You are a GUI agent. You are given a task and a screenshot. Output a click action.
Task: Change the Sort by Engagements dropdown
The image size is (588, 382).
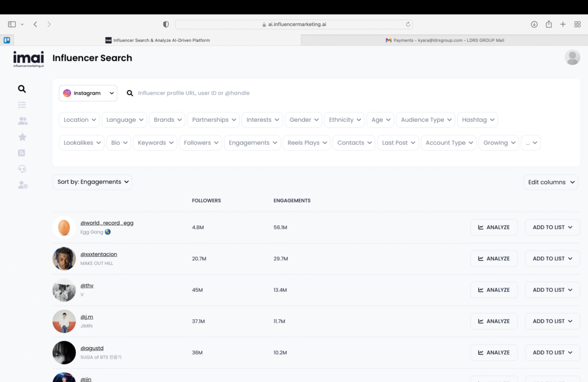tap(92, 182)
